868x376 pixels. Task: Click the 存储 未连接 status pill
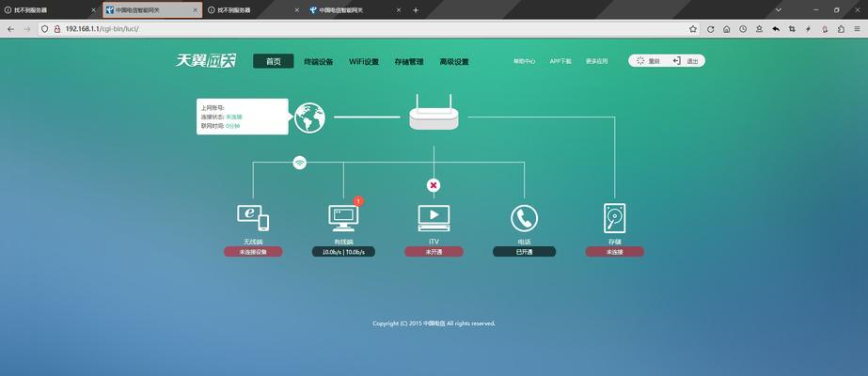[x=614, y=252]
